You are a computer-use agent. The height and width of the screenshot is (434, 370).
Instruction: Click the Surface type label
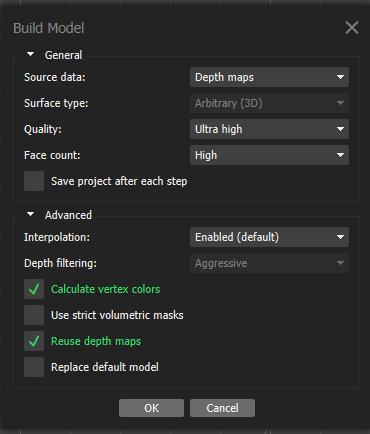click(56, 103)
